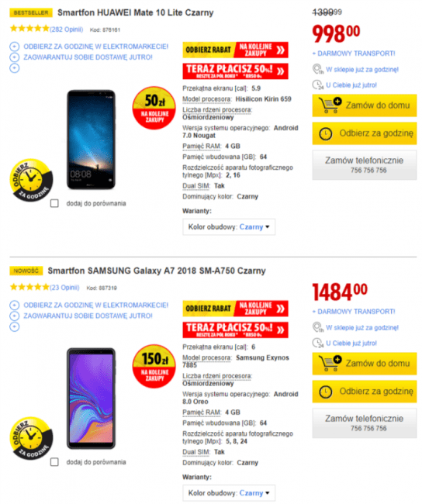Open the Huawei Mate 10 Lite 282 Opinii reviews
The width and height of the screenshot is (422, 504).
(66, 29)
